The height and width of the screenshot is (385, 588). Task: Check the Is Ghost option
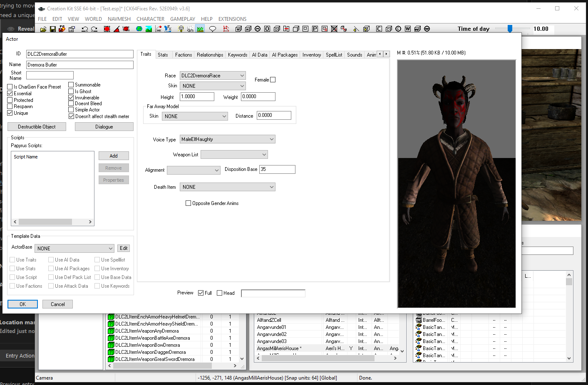click(x=71, y=91)
